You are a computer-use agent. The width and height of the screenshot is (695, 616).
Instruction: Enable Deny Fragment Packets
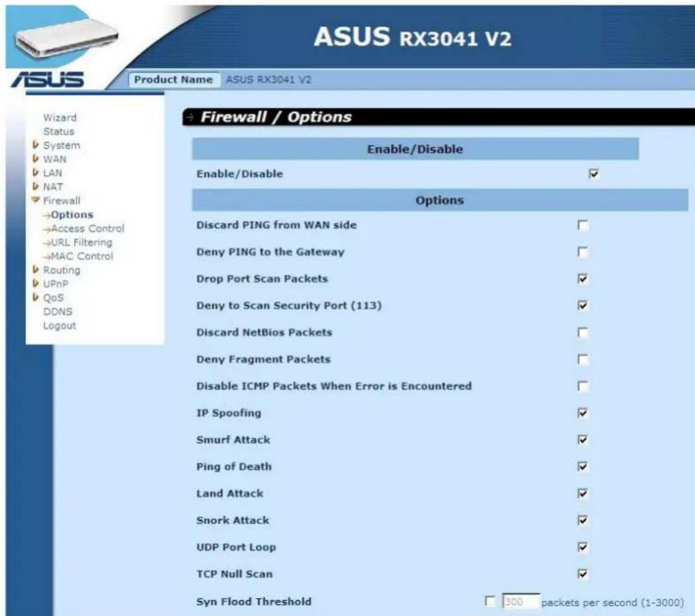coord(583,359)
